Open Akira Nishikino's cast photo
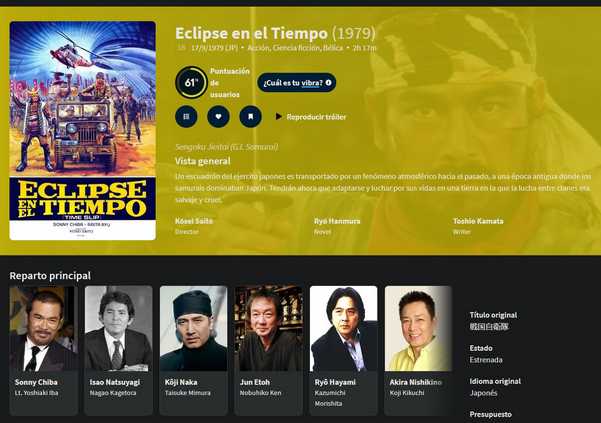The height and width of the screenshot is (423, 601). coord(419,328)
